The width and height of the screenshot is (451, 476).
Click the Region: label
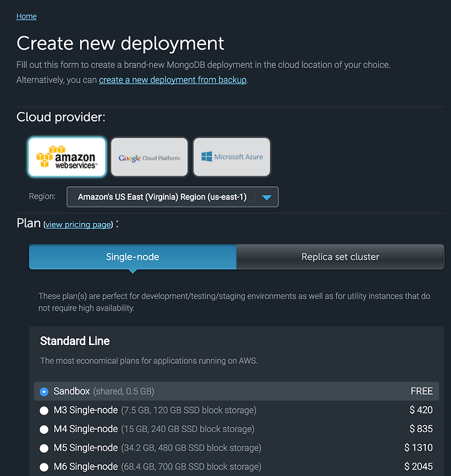[x=42, y=197]
